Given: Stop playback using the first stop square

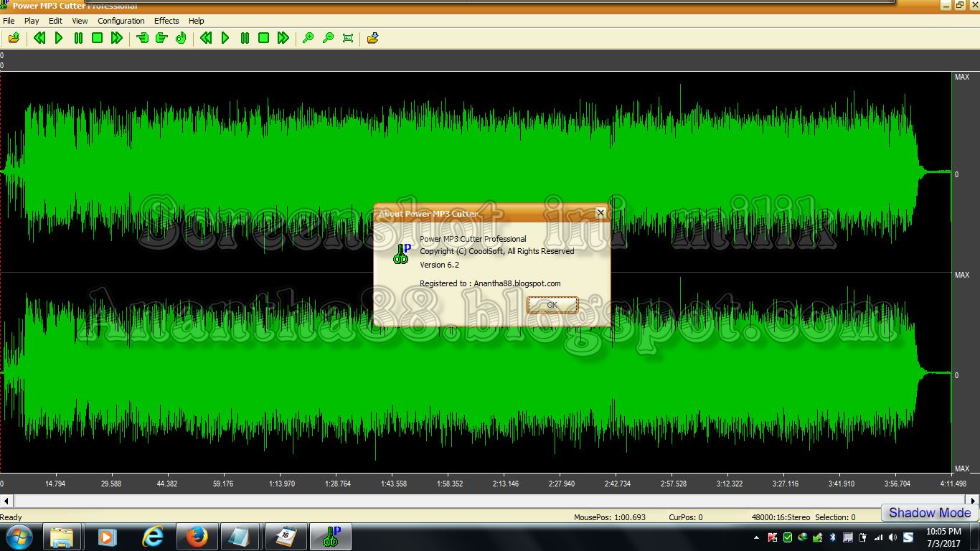Looking at the screenshot, I should tap(98, 38).
